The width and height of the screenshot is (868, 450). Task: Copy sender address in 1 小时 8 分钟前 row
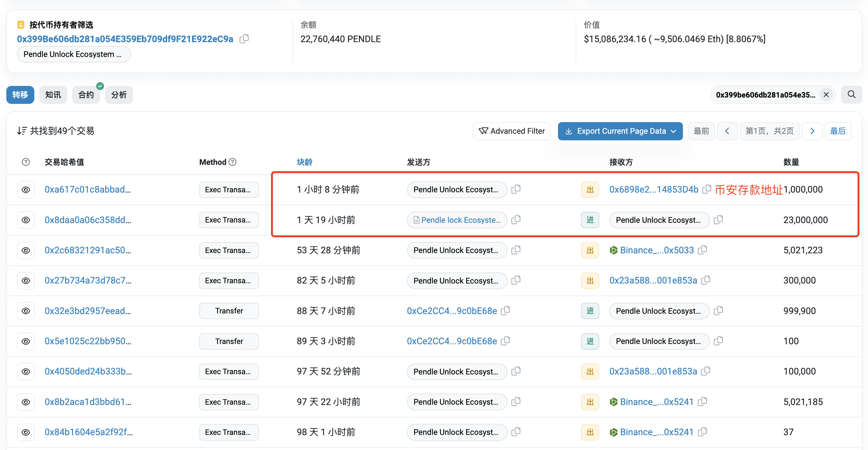tap(516, 189)
